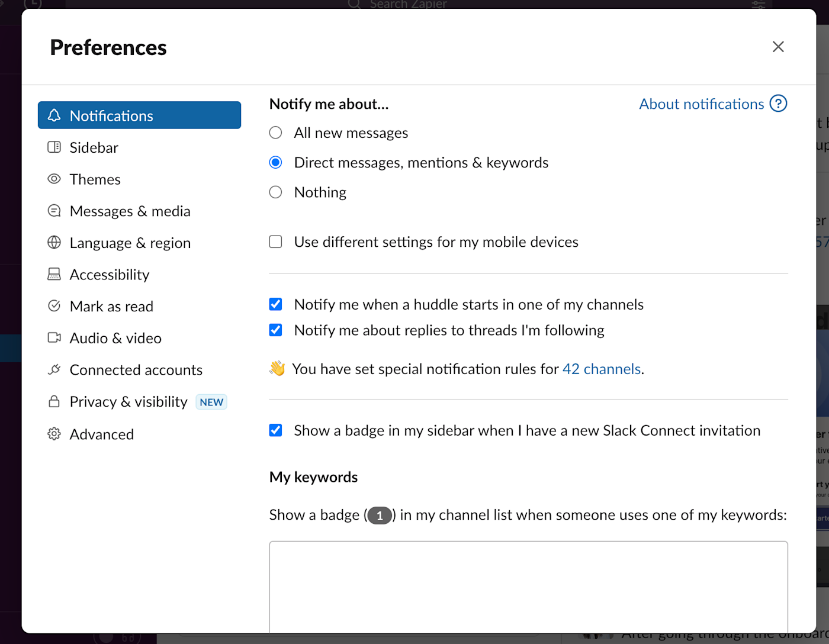Open the Messages & media preferences tab
829x644 pixels.
coord(130,211)
